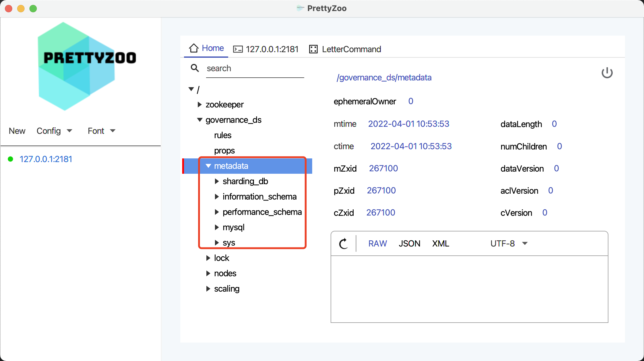Click the New server button
Screen dimensions: 644x361
click(x=17, y=131)
